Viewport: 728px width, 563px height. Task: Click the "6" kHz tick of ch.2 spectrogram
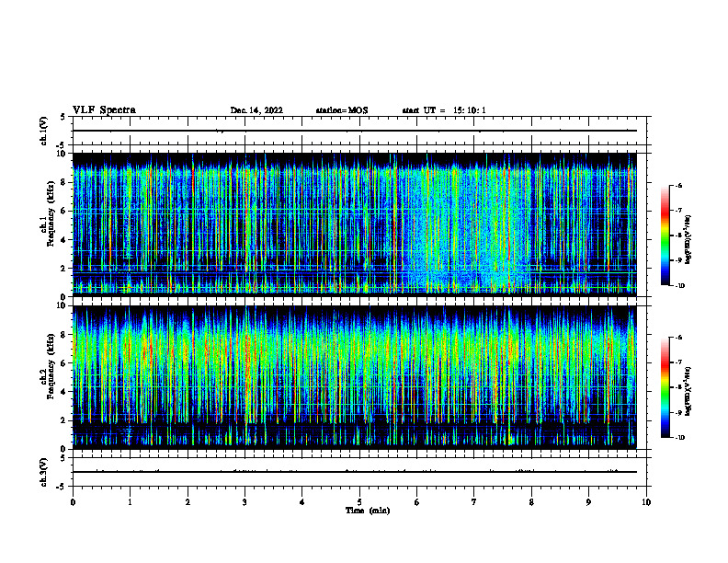pos(64,363)
